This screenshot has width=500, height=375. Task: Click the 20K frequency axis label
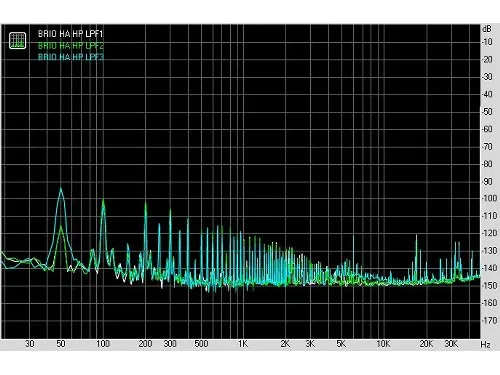point(426,344)
